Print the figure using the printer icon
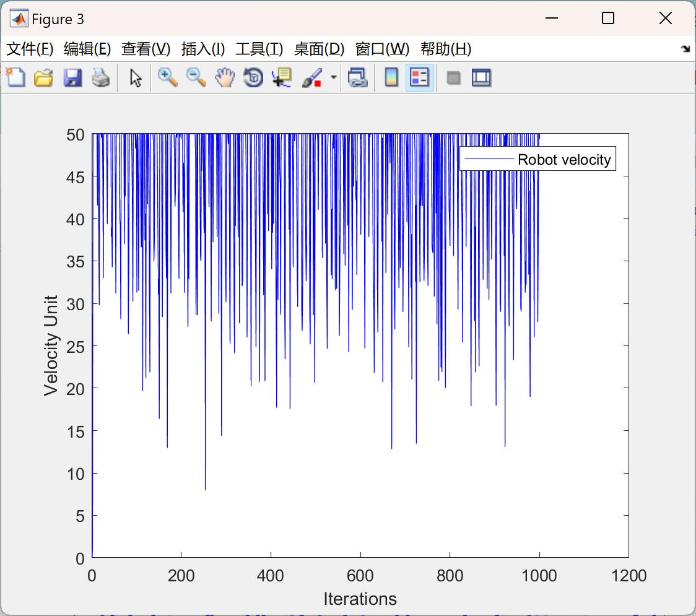 [x=101, y=77]
